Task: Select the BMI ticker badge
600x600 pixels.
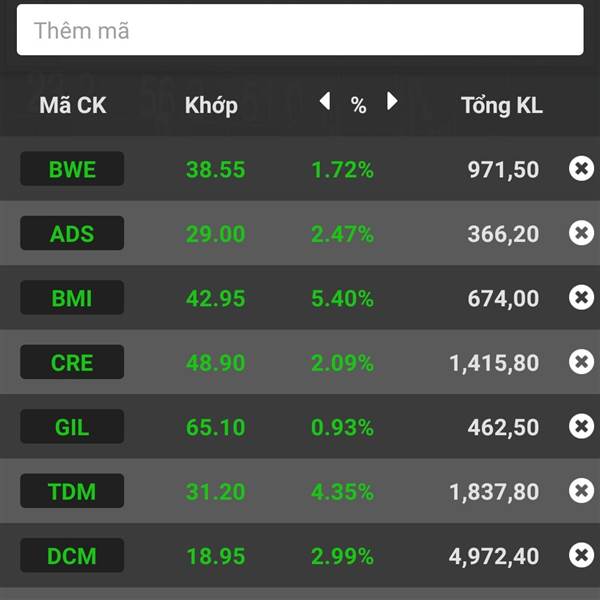Action: coord(72,298)
